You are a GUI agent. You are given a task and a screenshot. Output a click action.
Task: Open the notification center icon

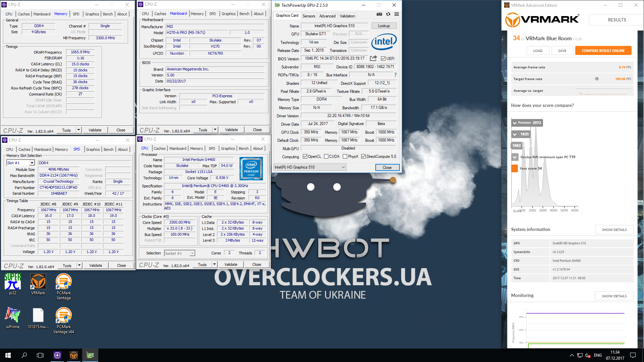(633, 355)
